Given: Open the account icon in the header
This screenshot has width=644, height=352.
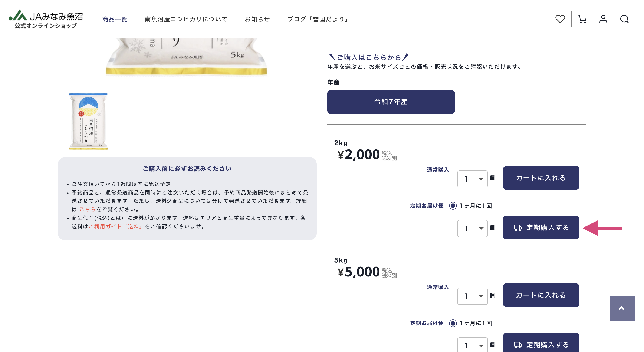Looking at the screenshot, I should [x=603, y=19].
